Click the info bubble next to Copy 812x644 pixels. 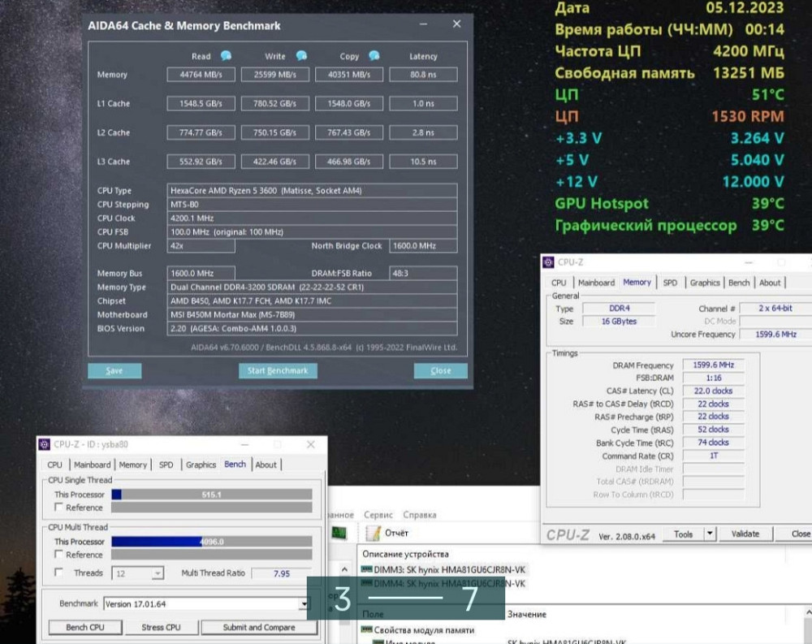pyautogui.click(x=374, y=56)
